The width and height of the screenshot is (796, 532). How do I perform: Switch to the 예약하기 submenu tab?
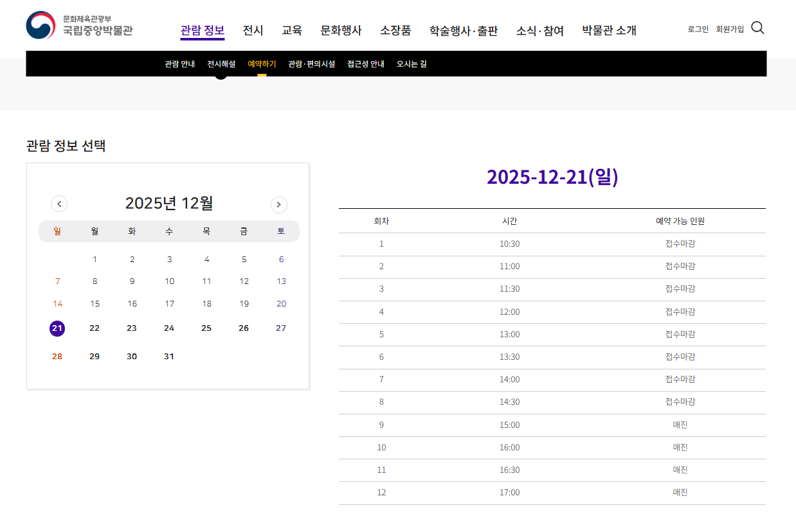[262, 64]
